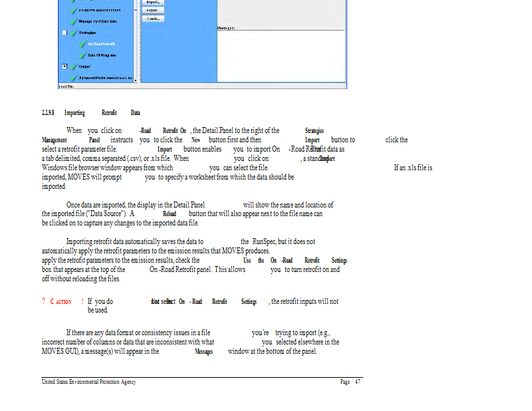Screen dimensions: 532x411
Task: Select the Output label in navigation tree
Action: [x=84, y=67]
